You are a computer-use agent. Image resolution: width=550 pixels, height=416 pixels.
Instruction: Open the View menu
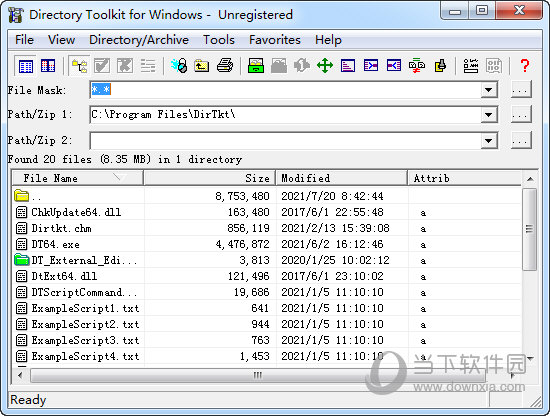[x=61, y=40]
